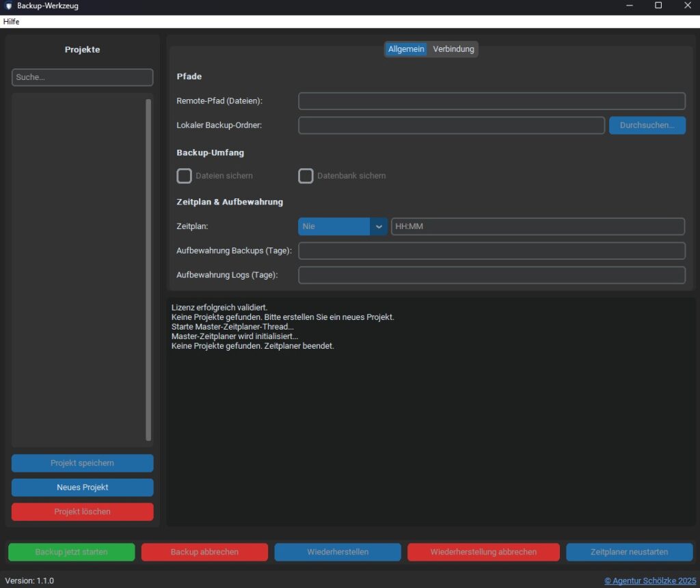
Task: Click the HH:MM time input field
Action: (538, 226)
